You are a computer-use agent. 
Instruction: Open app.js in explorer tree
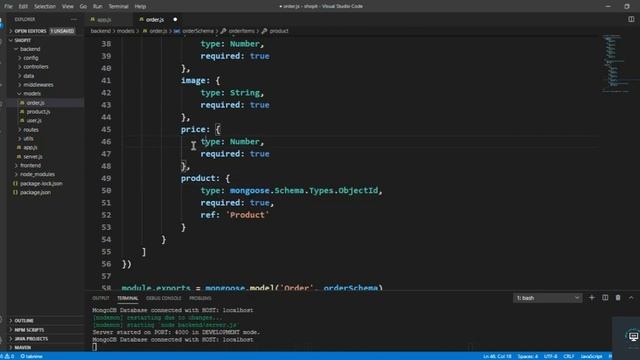(30, 147)
